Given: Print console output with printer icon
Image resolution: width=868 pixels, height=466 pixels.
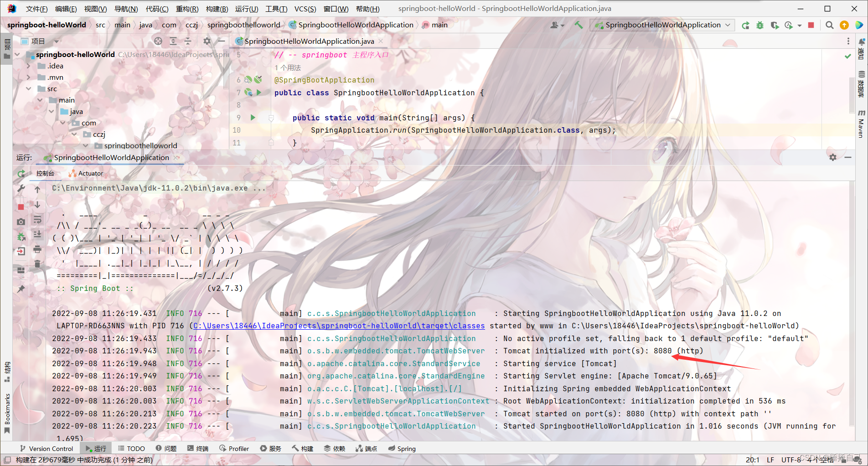Looking at the screenshot, I should click(x=37, y=249).
